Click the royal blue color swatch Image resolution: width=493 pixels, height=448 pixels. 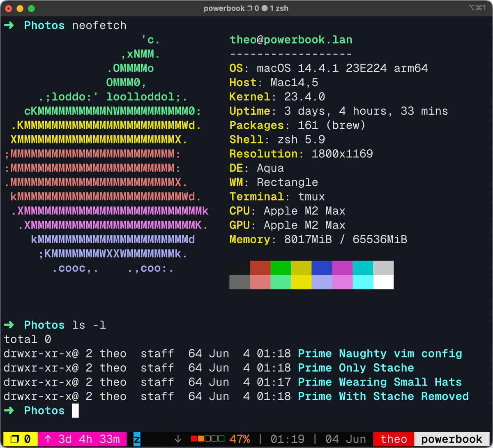[x=322, y=268]
